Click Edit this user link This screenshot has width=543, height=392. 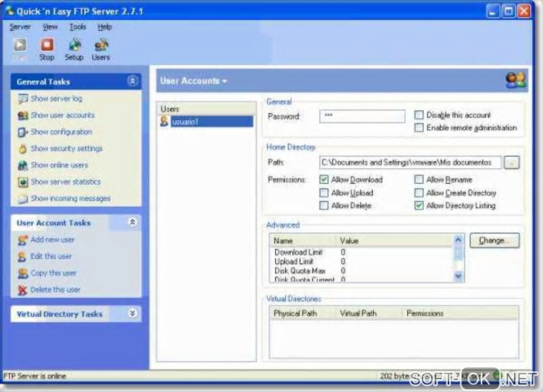51,257
